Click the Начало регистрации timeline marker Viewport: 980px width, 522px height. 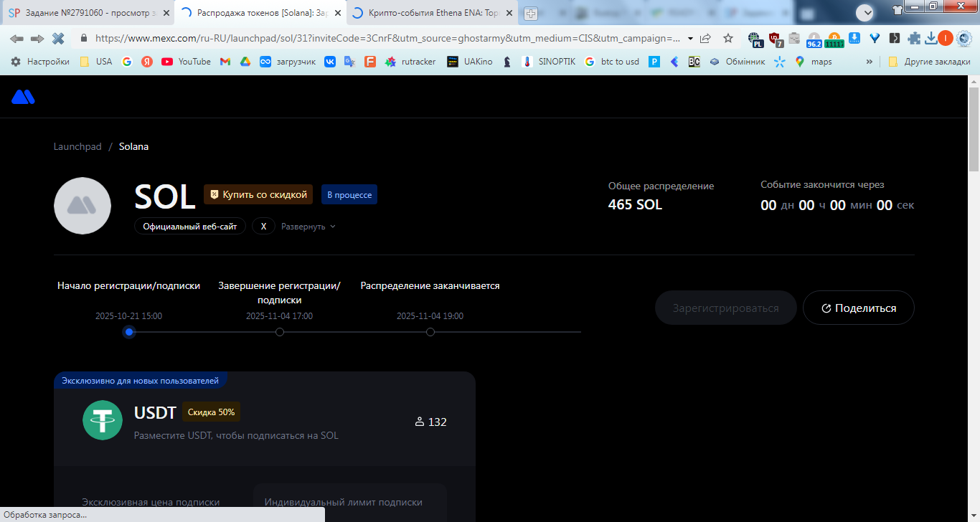129,332
